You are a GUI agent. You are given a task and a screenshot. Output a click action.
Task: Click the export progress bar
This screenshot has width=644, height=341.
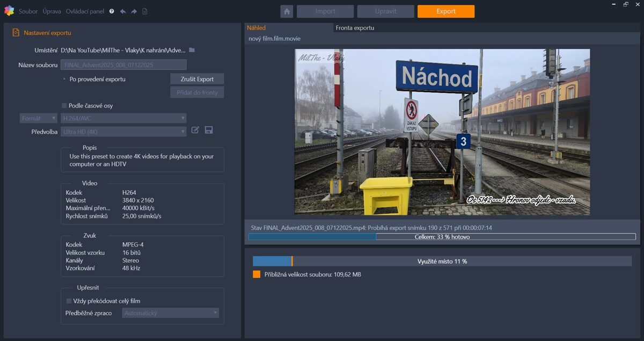click(x=442, y=237)
